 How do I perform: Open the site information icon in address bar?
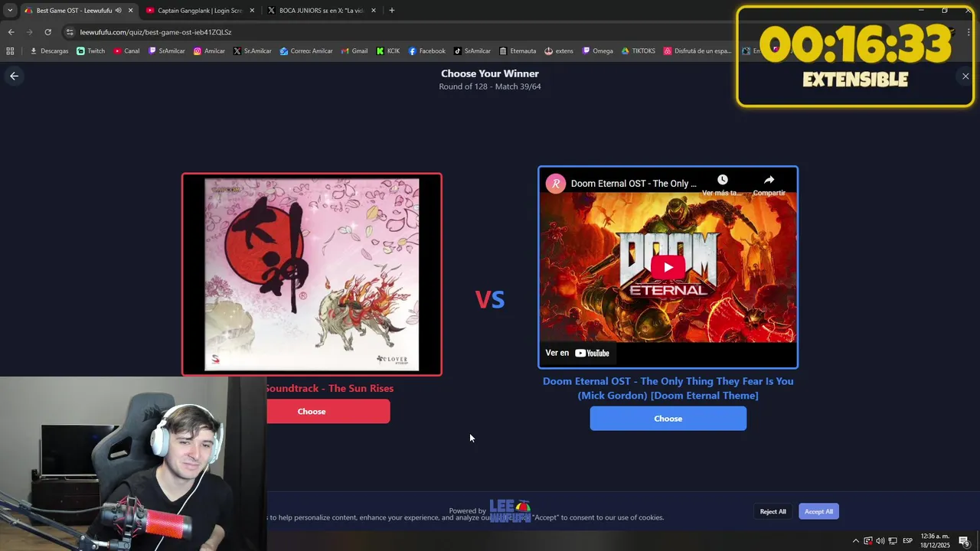tap(70, 32)
